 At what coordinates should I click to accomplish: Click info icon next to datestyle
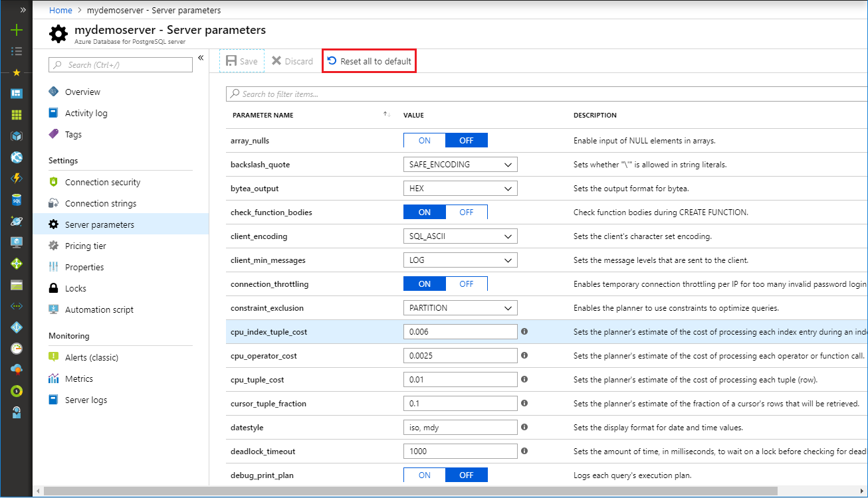coord(524,427)
